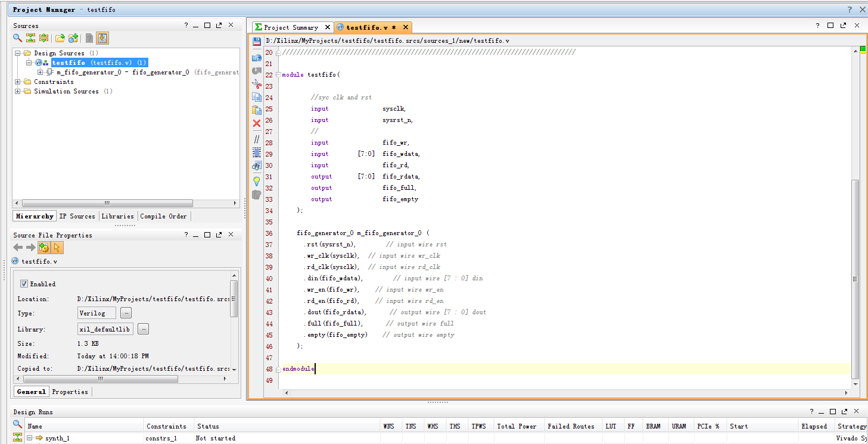Click the Add Sources plus icon
The height and width of the screenshot is (444, 868).
coord(73,38)
